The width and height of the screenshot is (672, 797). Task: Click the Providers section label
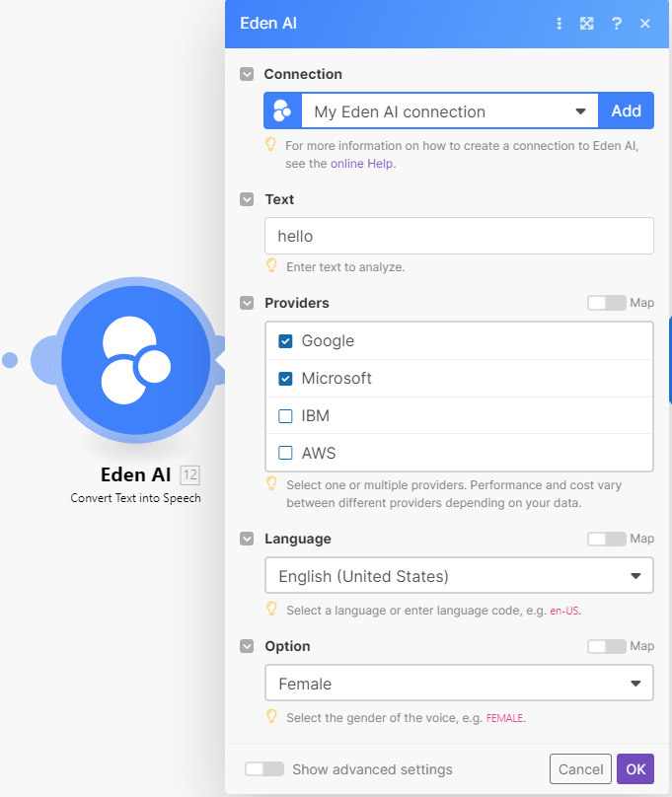click(297, 303)
